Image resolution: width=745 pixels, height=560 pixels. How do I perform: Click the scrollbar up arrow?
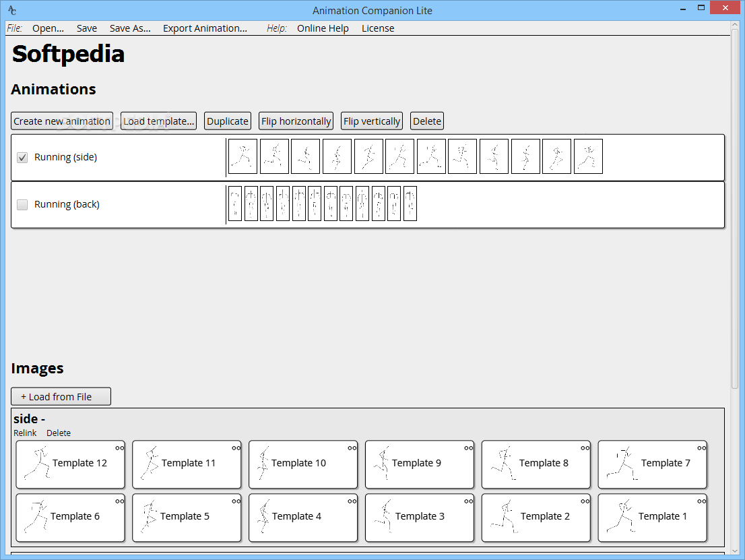click(x=736, y=25)
